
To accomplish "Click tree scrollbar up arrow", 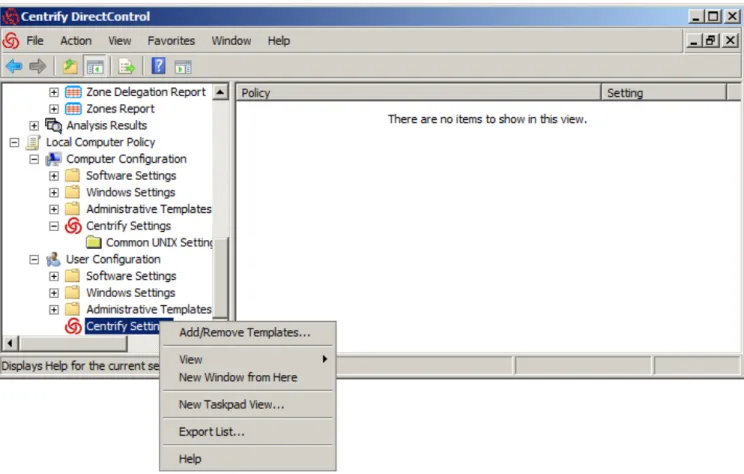I will (x=220, y=92).
